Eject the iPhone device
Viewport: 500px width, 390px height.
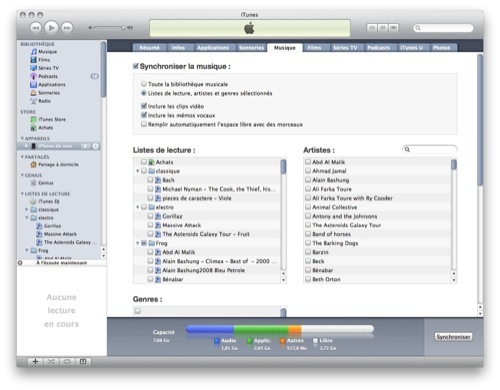(95, 146)
